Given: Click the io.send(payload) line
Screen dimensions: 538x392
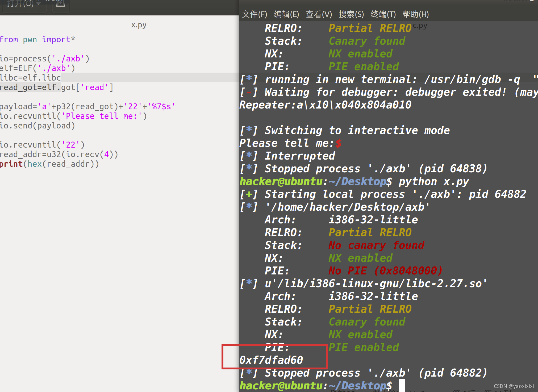Looking at the screenshot, I should tap(37, 126).
